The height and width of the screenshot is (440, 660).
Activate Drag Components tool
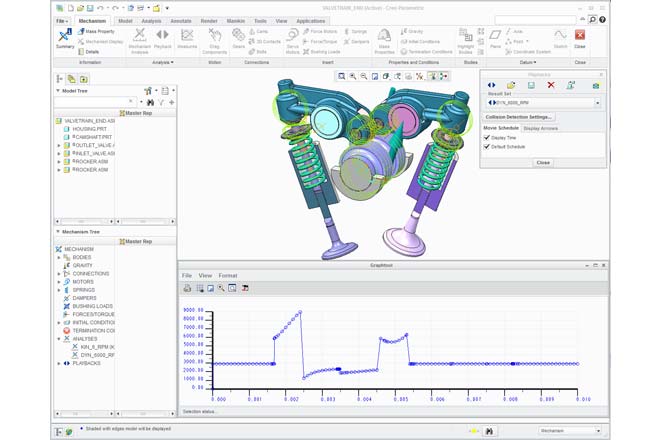pos(215,41)
